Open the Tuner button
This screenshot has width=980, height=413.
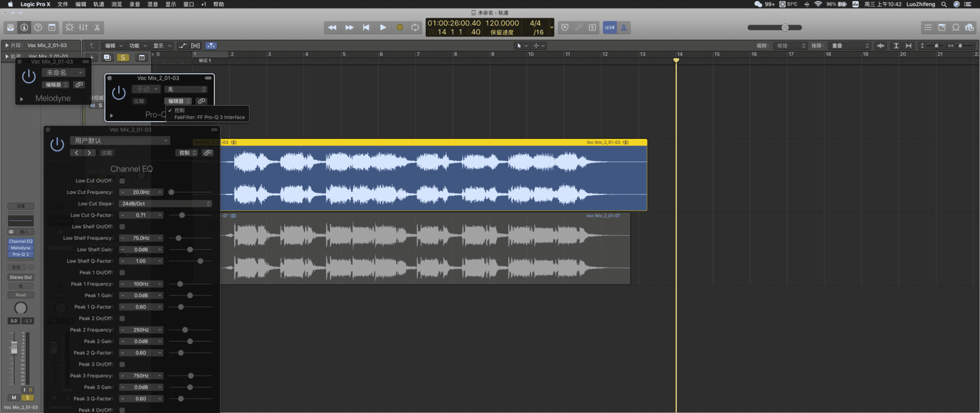tap(578, 28)
